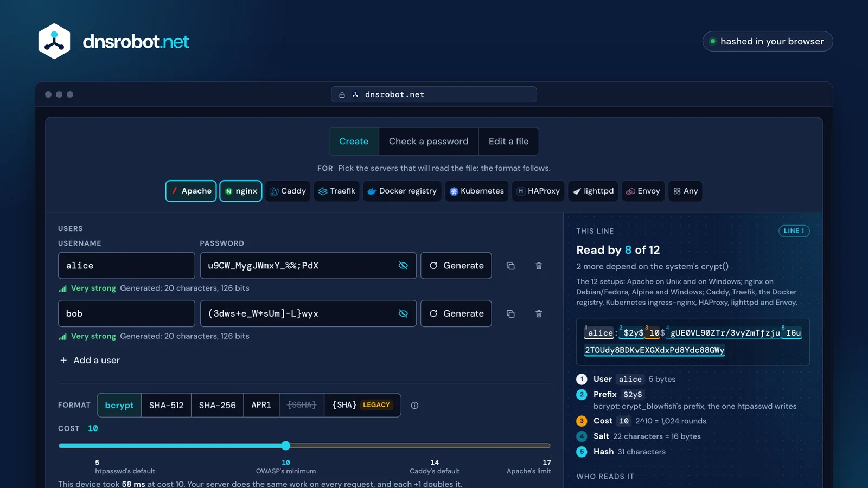Click the LINE 1 badge

[x=794, y=231]
